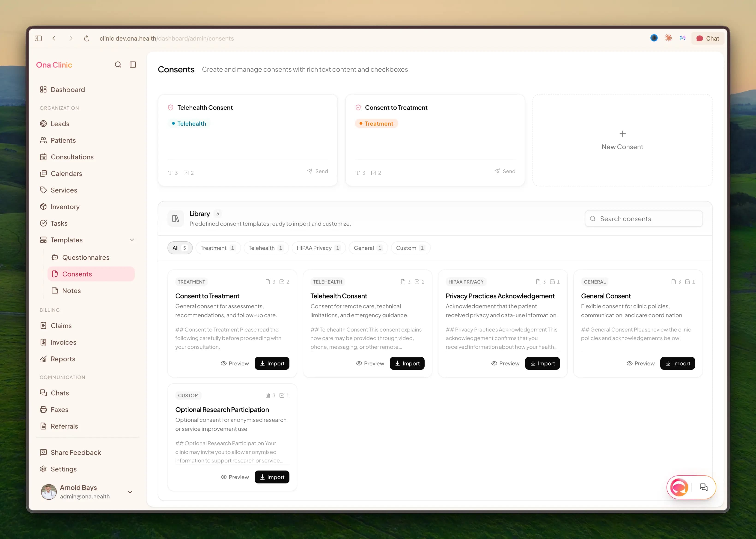This screenshot has height=539, width=756.
Task: Preview the Optional Research Participation template
Action: (235, 477)
